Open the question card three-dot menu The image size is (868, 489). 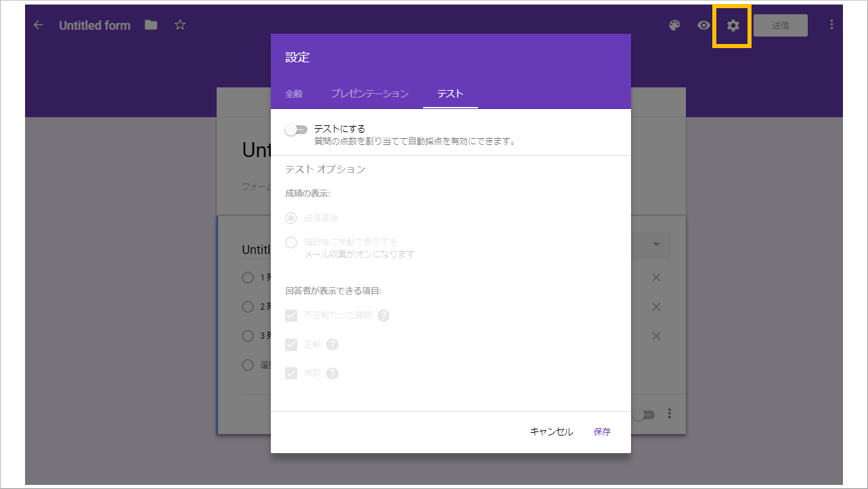669,414
